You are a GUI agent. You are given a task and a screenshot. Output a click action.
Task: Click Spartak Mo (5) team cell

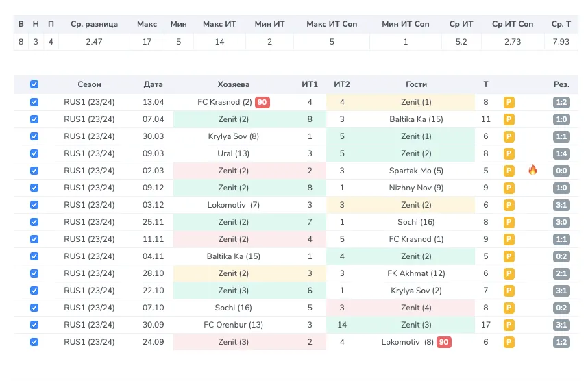pyautogui.click(x=416, y=171)
